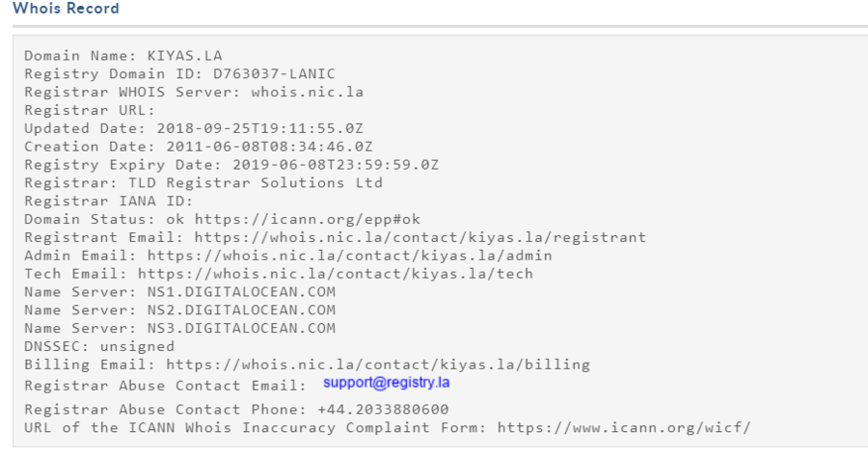Screen dimensions: 868x459
Task: Click the Updated Date 2018-09-25 line
Action: pos(193,128)
